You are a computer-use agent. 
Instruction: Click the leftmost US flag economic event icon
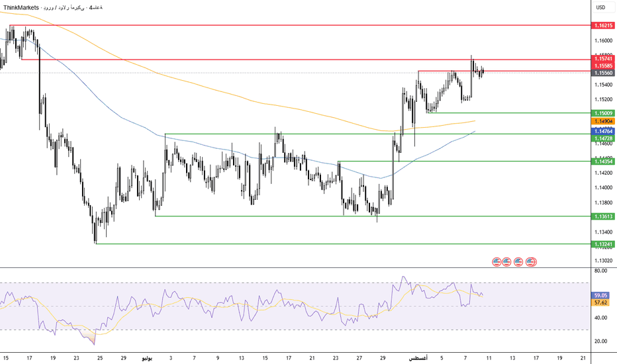pos(497,261)
